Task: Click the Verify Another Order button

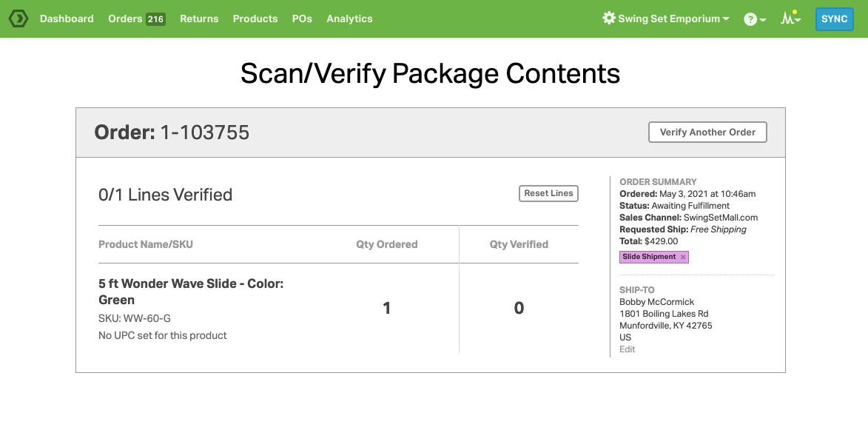Action: click(x=707, y=132)
